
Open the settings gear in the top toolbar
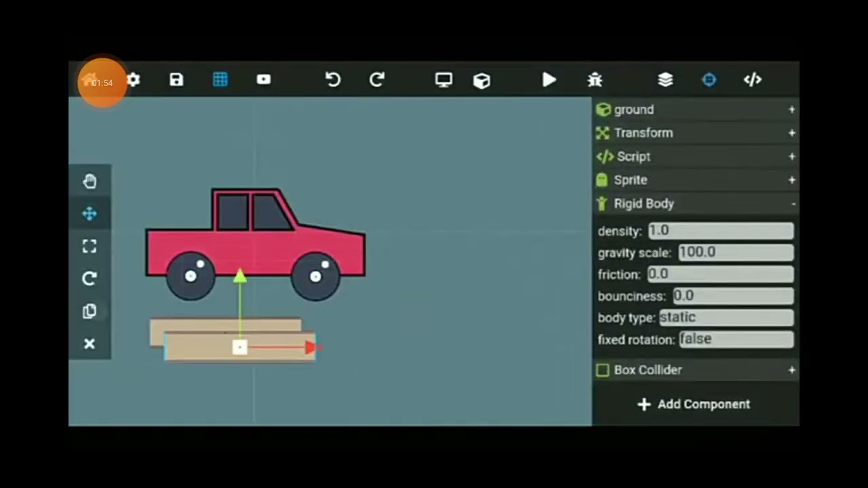click(x=134, y=80)
